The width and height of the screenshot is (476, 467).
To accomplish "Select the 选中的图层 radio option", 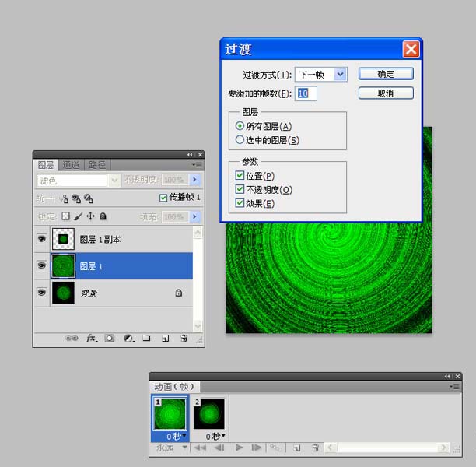I will pyautogui.click(x=240, y=140).
